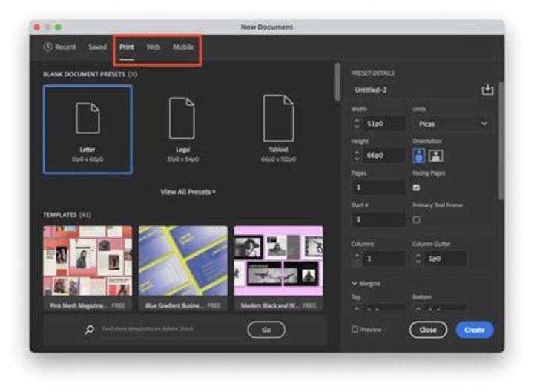
Task: Click the Recent clock icon
Action: click(47, 47)
